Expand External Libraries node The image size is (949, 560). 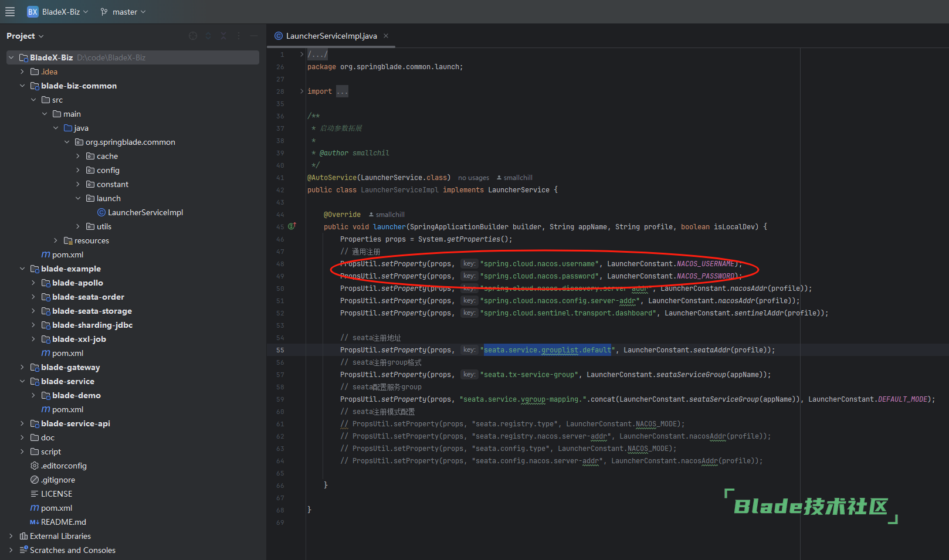[11, 536]
